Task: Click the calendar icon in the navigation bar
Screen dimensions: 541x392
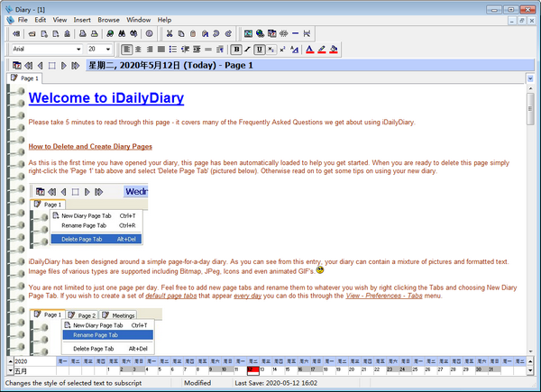Action: [x=16, y=66]
